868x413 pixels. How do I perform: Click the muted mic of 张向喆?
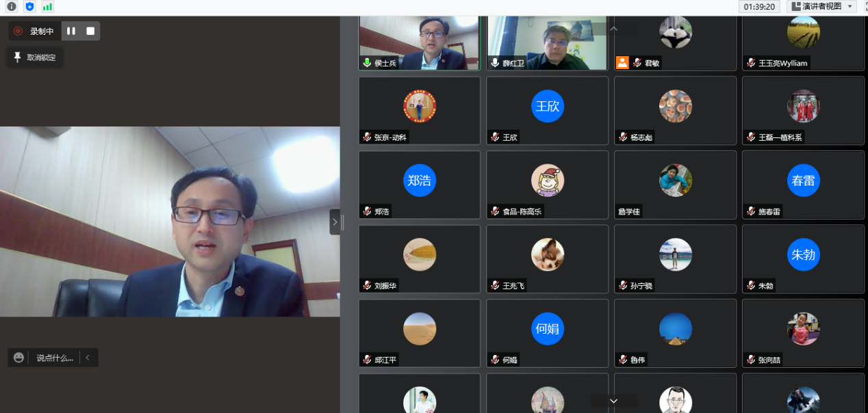[x=751, y=360]
